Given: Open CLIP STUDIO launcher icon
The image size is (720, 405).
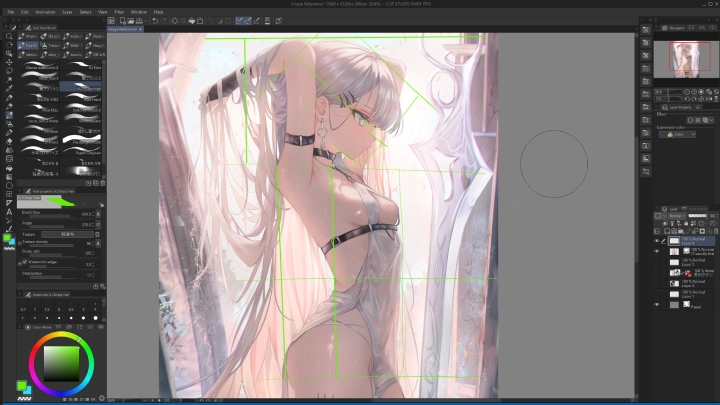Looking at the screenshot, I should [x=111, y=21].
